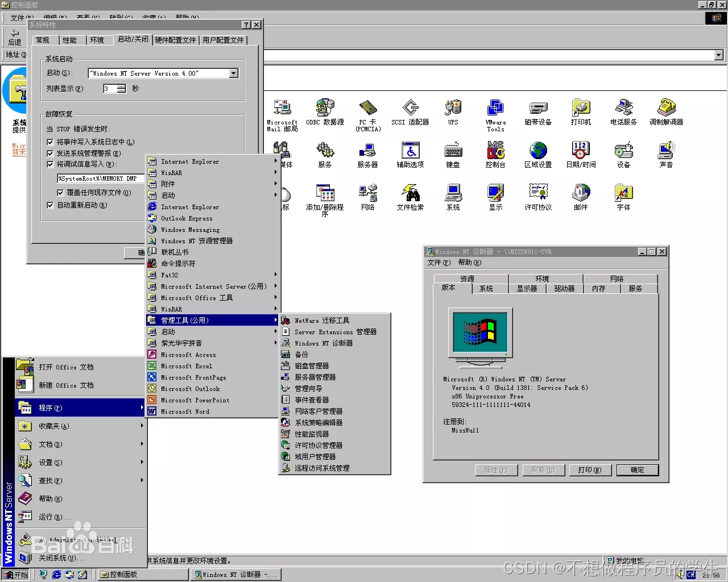Expand the 查找 submenu
The height and width of the screenshot is (582, 728).
[80, 481]
